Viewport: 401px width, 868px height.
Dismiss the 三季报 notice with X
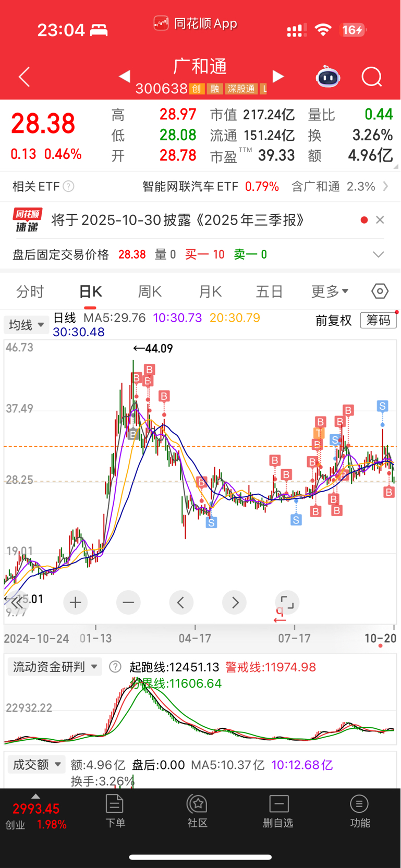(380, 220)
